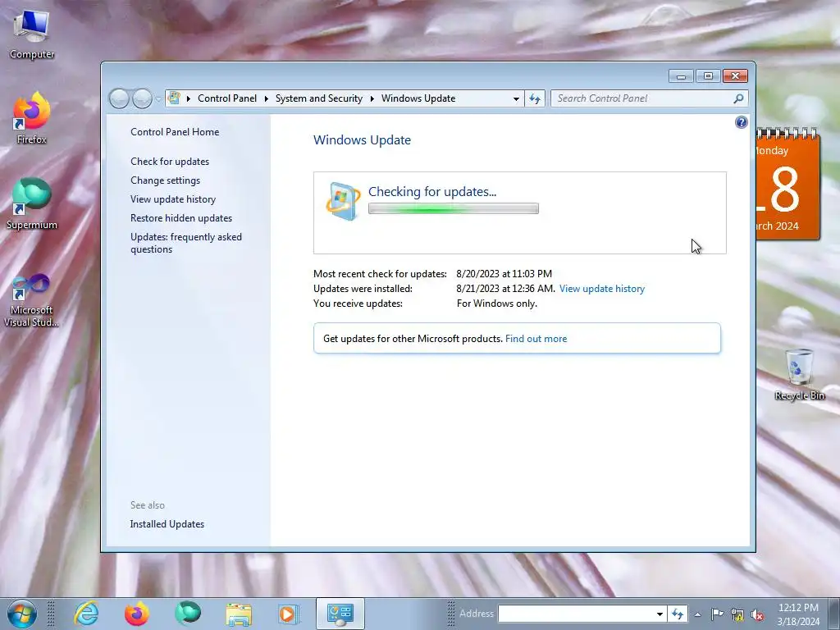Open the Computer desktop icon
This screenshot has height=630, width=840.
[31, 34]
